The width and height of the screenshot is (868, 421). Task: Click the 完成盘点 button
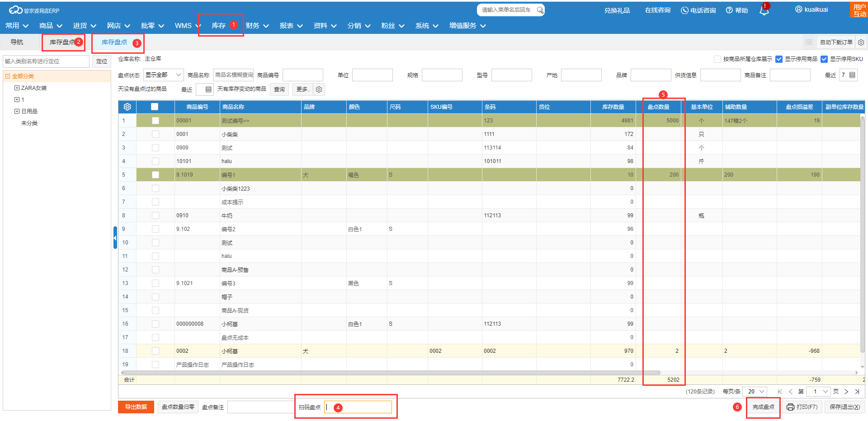coord(763,407)
